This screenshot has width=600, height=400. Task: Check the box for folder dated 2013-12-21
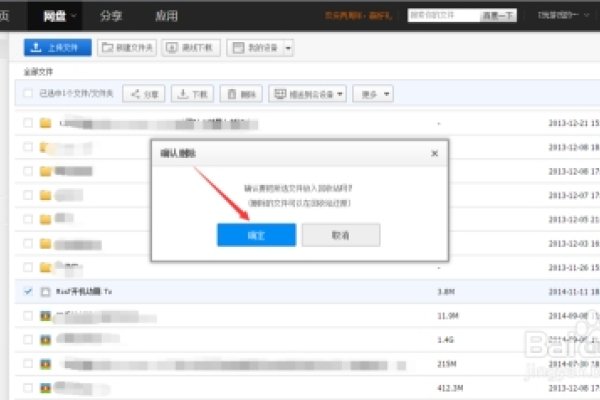[28, 123]
